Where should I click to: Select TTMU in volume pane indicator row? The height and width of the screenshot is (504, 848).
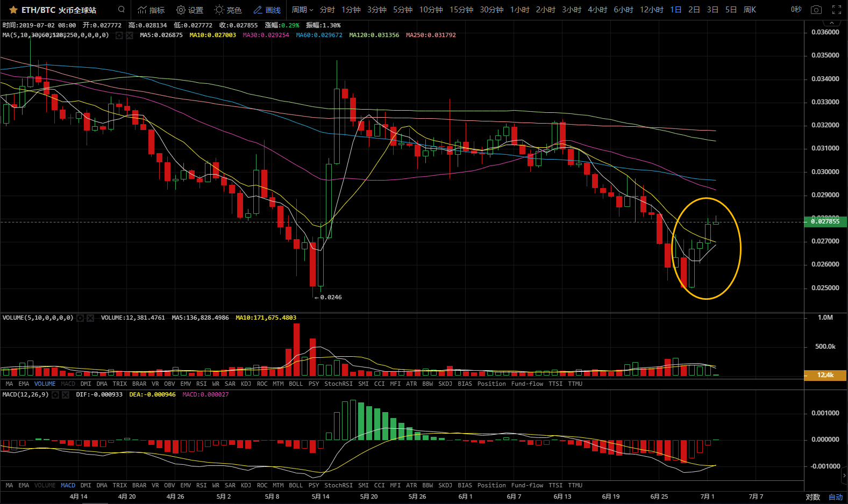click(x=575, y=384)
